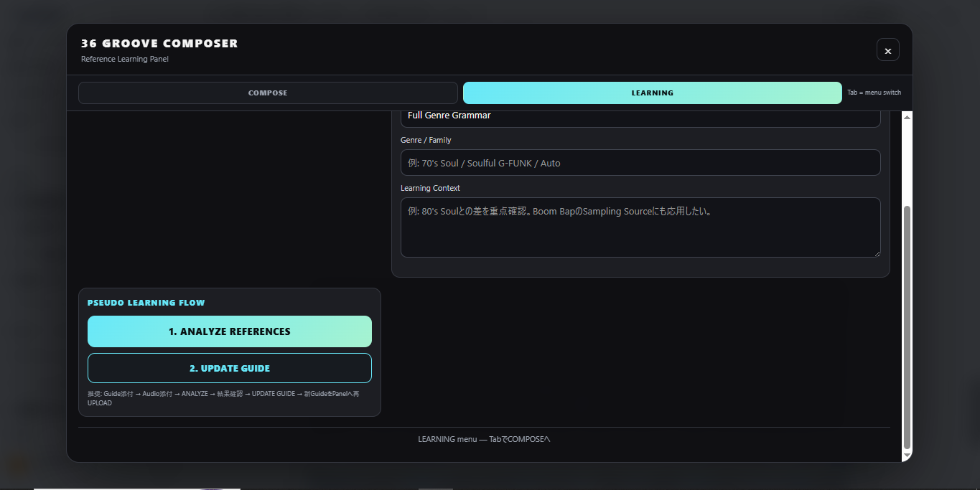Click the Full Genre Grammar field
Viewport: 980px width, 490px height.
[x=640, y=118]
